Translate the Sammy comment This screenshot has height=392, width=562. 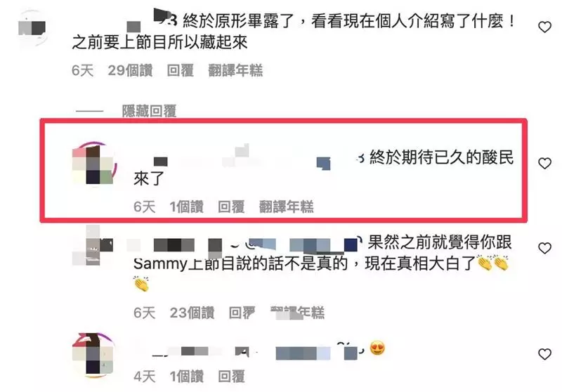click(297, 313)
